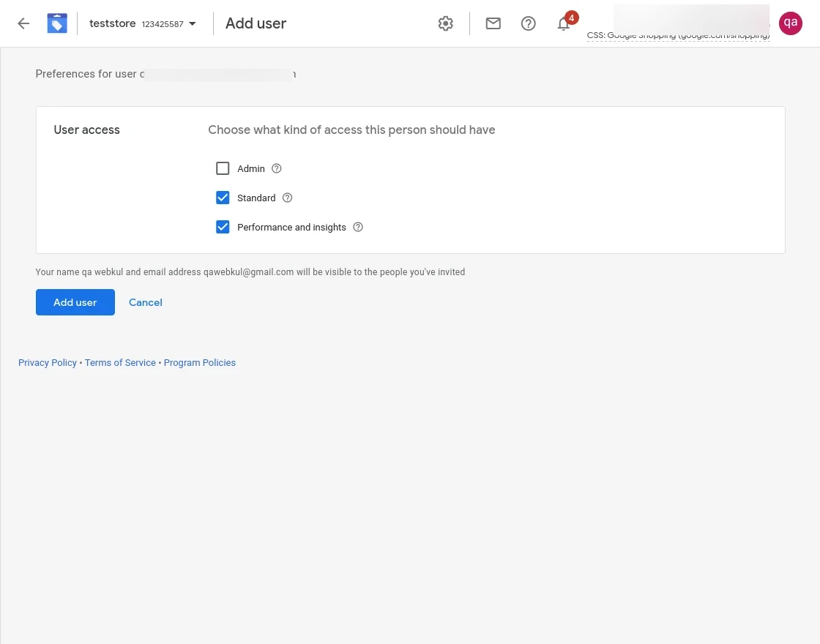Open the Merchant Center logo home
The image size is (820, 644).
coord(57,23)
